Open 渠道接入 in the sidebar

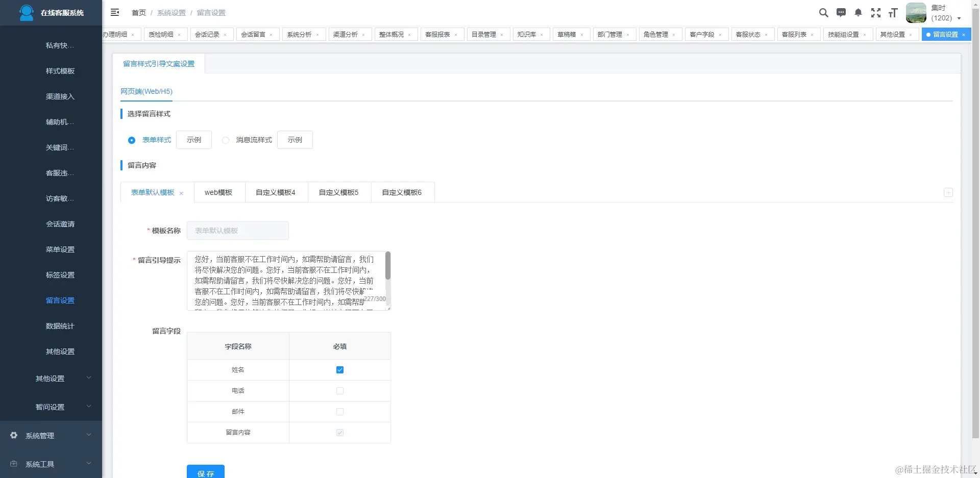[x=60, y=96]
